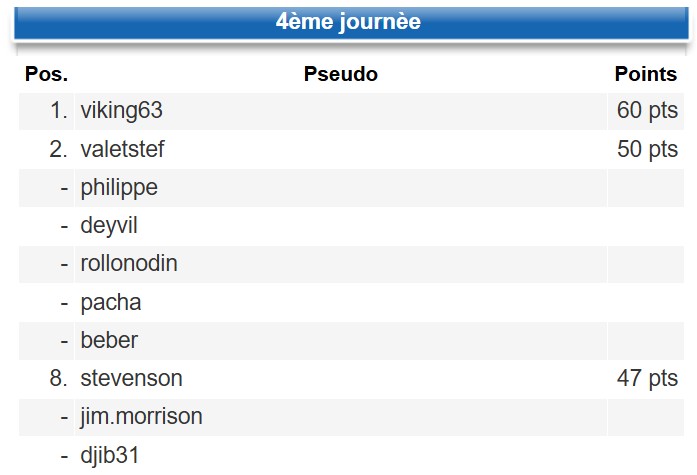Open player viking63
This screenshot has width=697, height=475.
[121, 110]
